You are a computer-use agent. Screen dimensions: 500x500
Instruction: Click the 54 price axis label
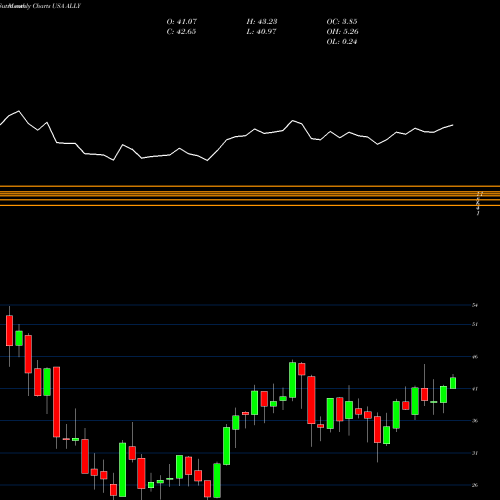tap(475, 305)
